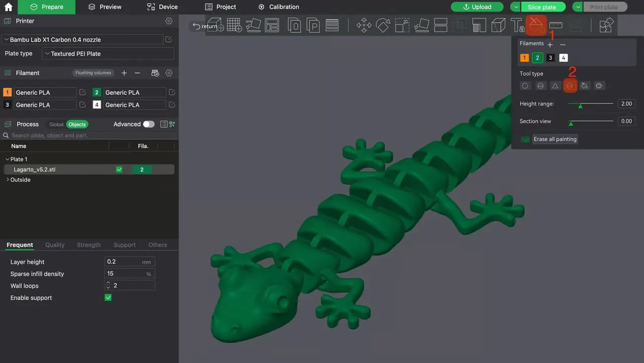Screen dimensions: 644x363
Task: Open the Seam painting tool
Action: pos(498,25)
